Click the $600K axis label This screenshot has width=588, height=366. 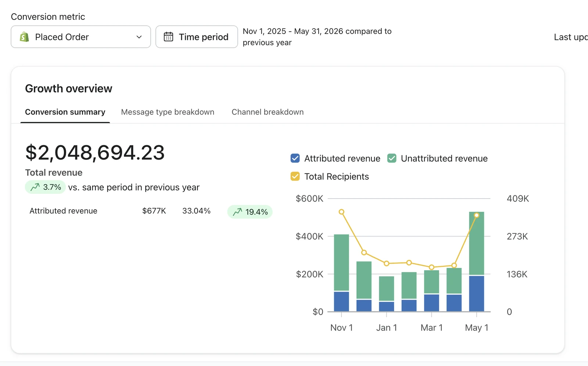(x=309, y=199)
